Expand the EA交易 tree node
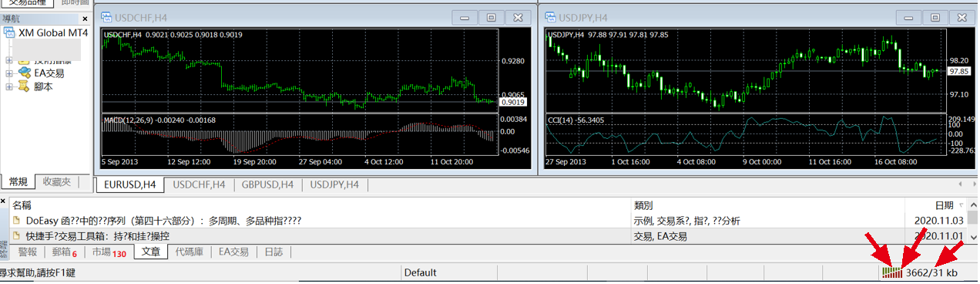This screenshot has width=980, height=284. click(x=9, y=73)
